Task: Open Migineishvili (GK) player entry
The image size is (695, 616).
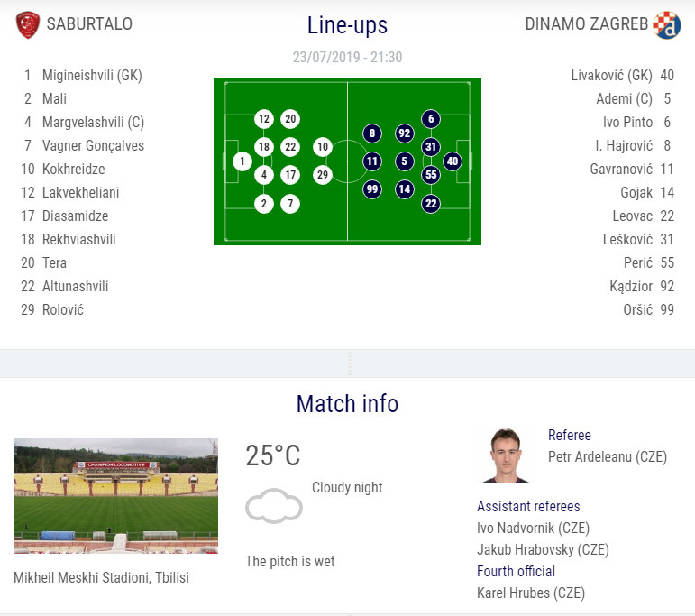Action: pos(83,76)
